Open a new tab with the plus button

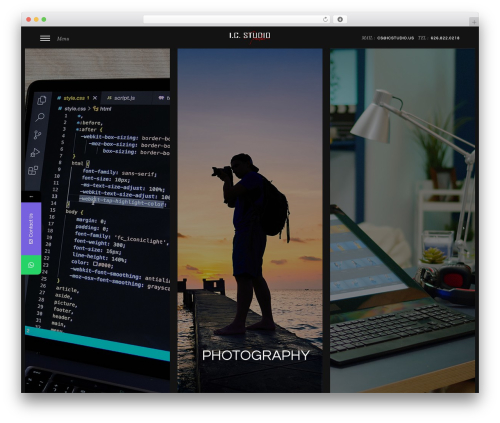click(474, 22)
